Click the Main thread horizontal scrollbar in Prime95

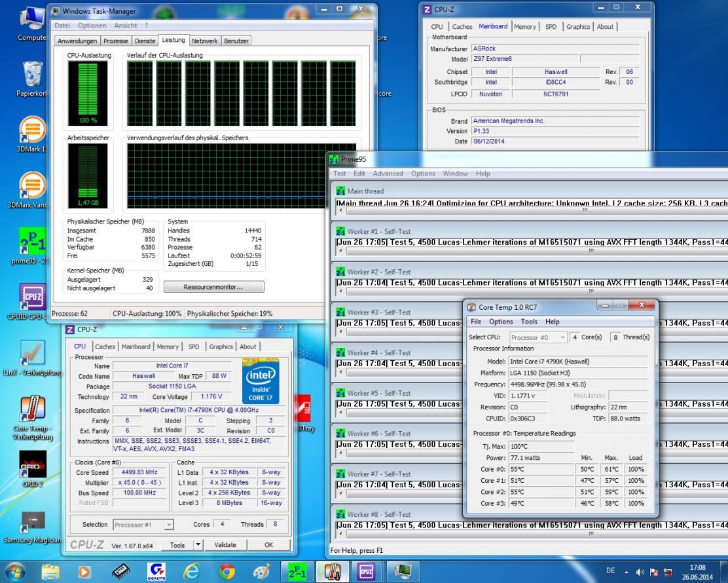532,210
